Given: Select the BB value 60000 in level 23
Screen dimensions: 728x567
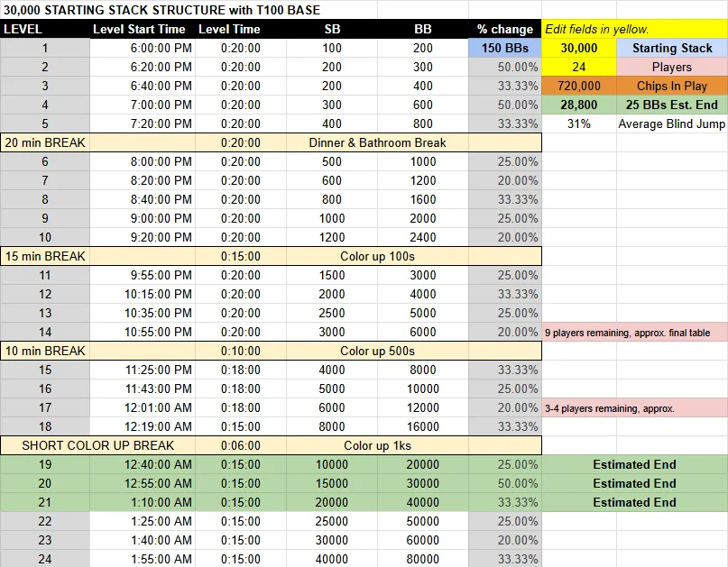Looking at the screenshot, I should click(423, 541).
